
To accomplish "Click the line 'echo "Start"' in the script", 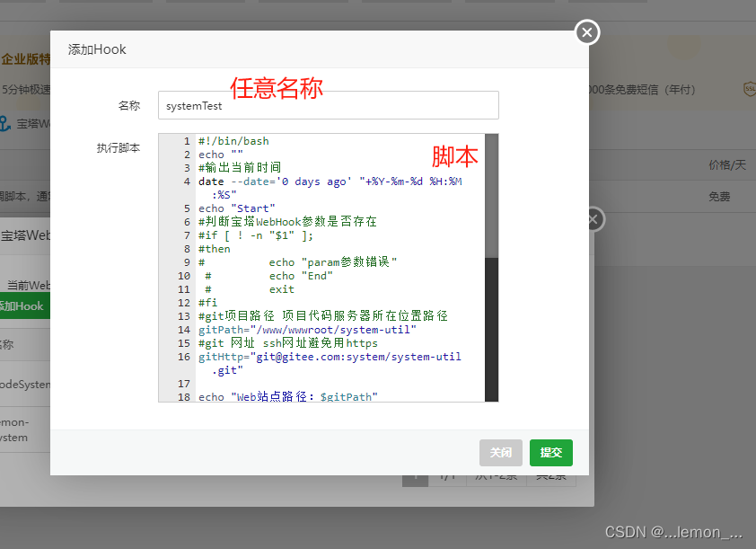I will [x=237, y=208].
